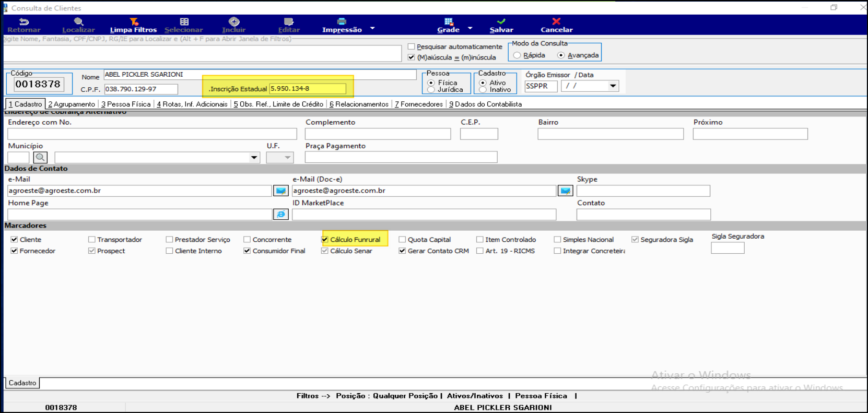
Task: Toggle the Fornecedor marker checkbox
Action: point(14,251)
